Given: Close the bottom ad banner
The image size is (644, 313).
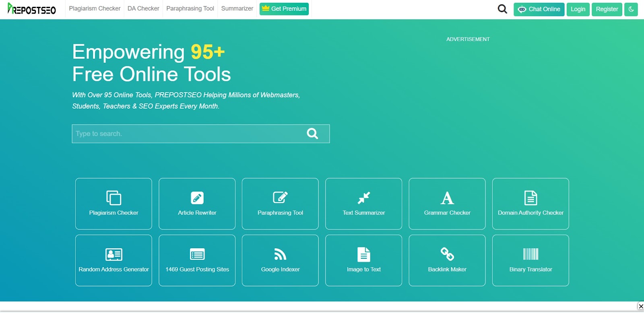Looking at the screenshot, I should pos(641,307).
